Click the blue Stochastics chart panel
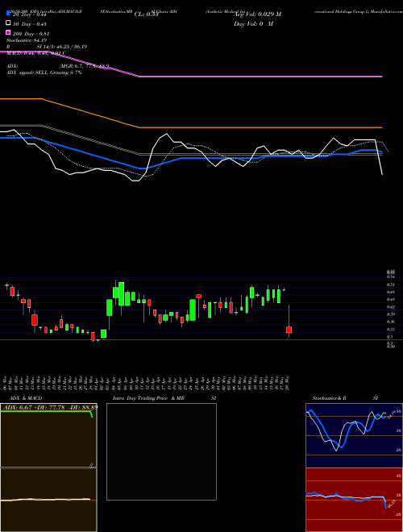Screen dimensions: 403x532 tap(354, 435)
